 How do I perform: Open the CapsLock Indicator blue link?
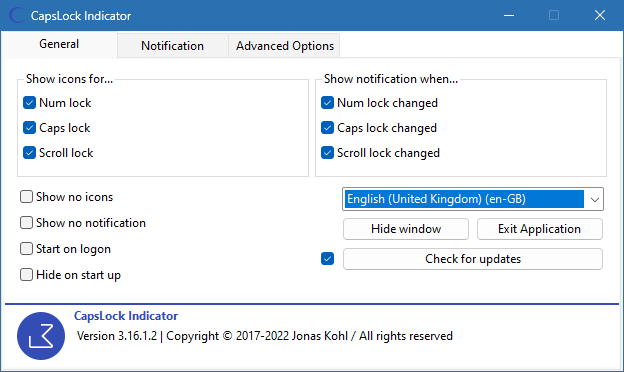pyautogui.click(x=126, y=316)
